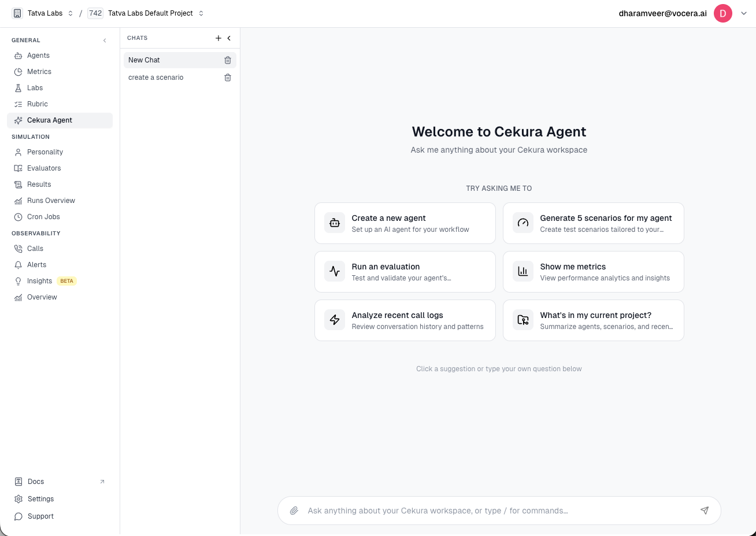The image size is (756, 536).
Task: Open Settings from the sidebar
Action: (60, 499)
